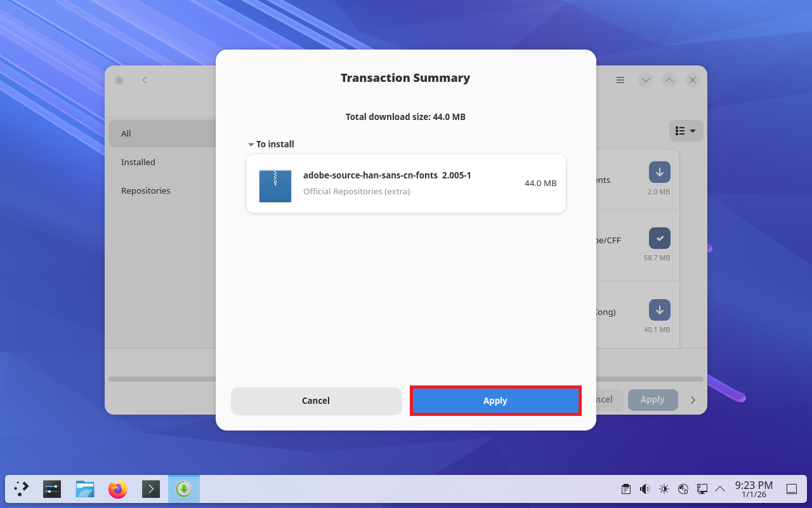Open the file manager from taskbar
The width and height of the screenshot is (812, 508).
tap(85, 489)
